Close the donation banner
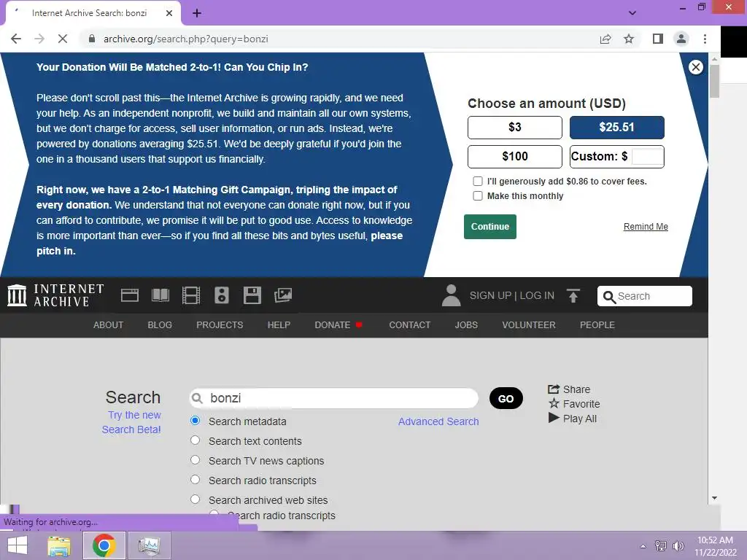 click(695, 67)
